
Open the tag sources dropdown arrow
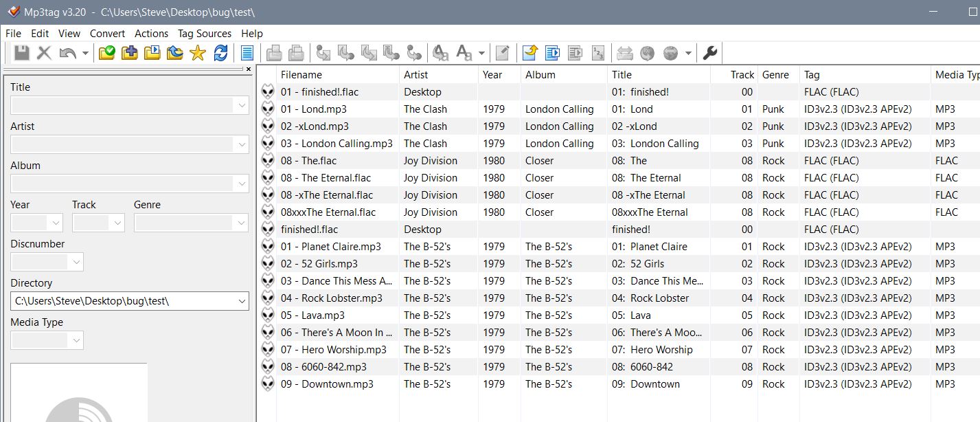687,53
